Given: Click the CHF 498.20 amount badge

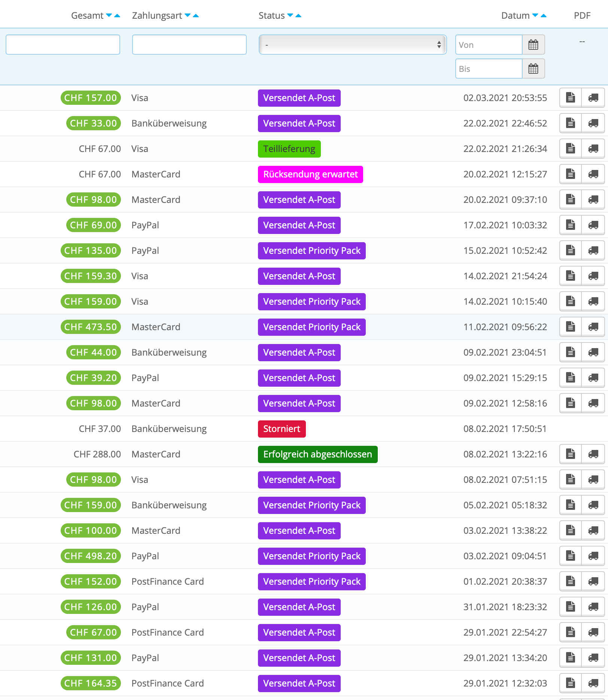Looking at the screenshot, I should 91,556.
